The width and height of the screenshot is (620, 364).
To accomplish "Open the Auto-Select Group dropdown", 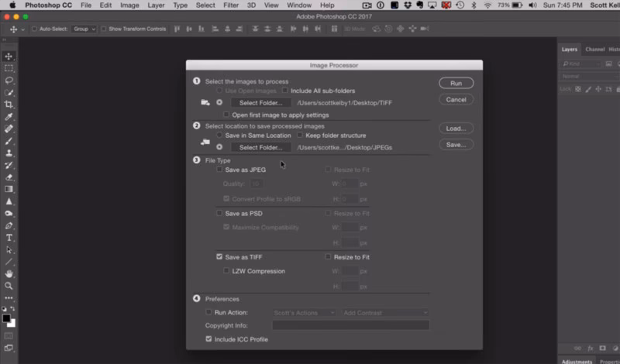I will 84,29.
